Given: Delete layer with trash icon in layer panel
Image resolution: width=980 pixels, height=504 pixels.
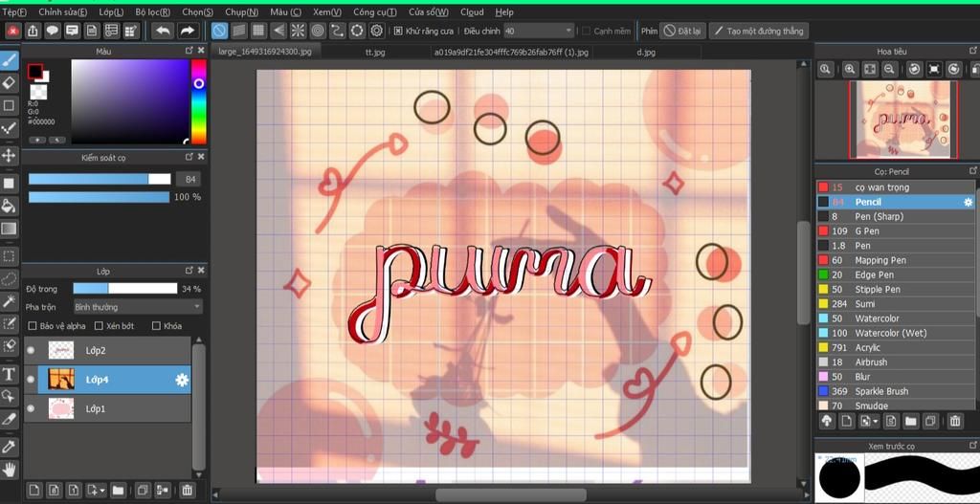Looking at the screenshot, I should click(x=187, y=491).
